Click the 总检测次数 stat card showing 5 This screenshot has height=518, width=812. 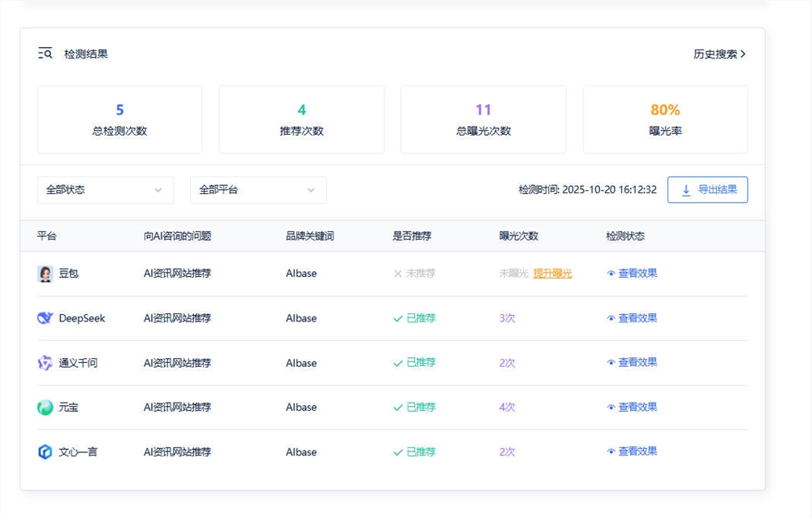pyautogui.click(x=119, y=119)
